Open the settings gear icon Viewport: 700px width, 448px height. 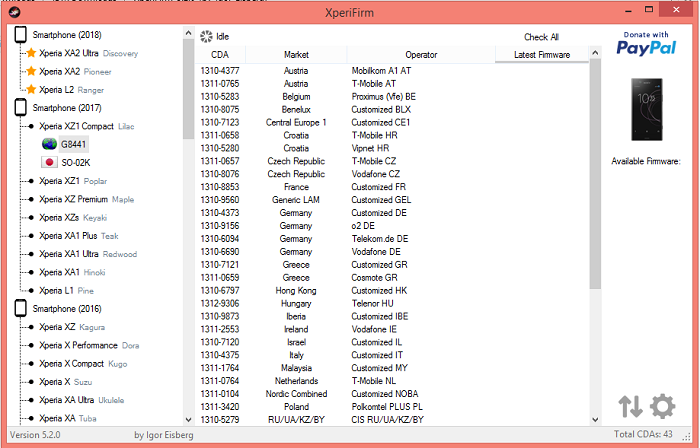point(662,407)
